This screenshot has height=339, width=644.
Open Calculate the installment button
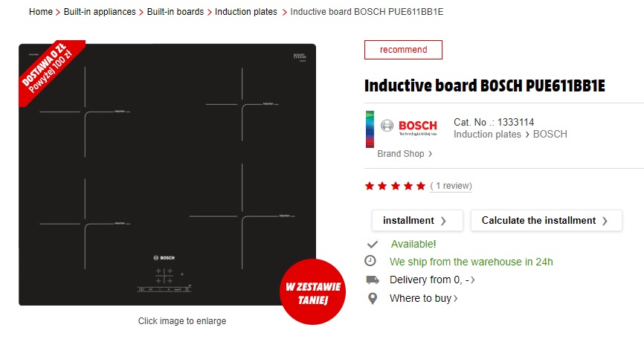546,221
